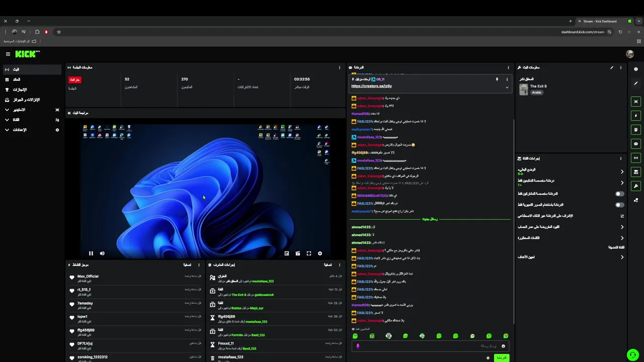
Task: Open the AI chat moderation external link
Action: (x=622, y=216)
